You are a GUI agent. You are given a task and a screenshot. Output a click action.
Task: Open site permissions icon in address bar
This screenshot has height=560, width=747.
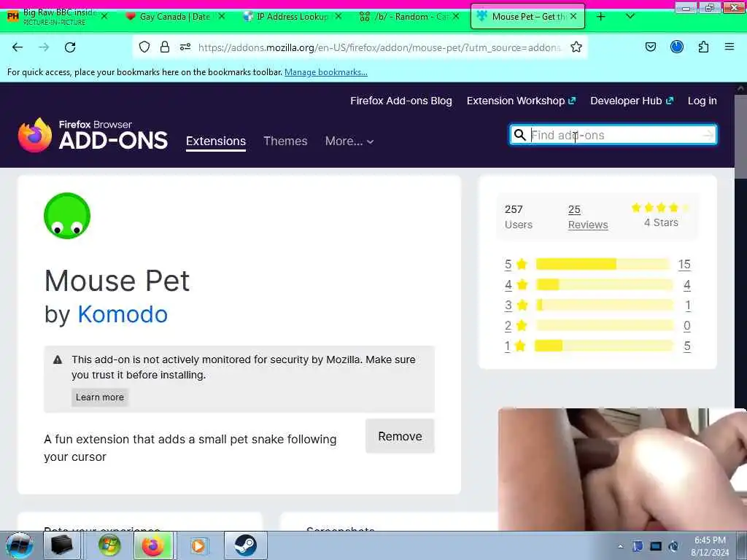(x=185, y=47)
